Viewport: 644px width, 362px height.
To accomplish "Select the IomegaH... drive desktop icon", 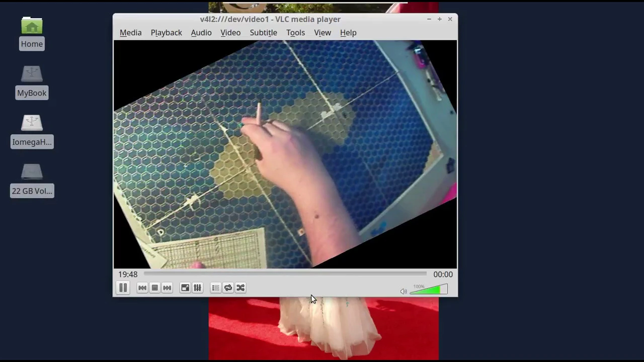I will pyautogui.click(x=32, y=131).
